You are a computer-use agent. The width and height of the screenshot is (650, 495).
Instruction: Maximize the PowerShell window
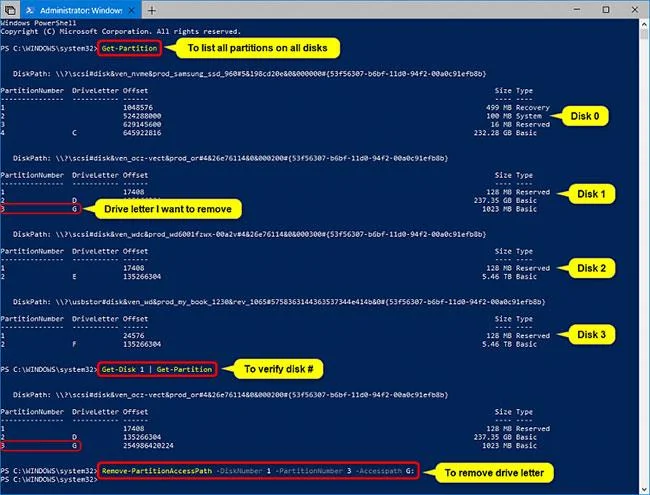click(x=606, y=10)
